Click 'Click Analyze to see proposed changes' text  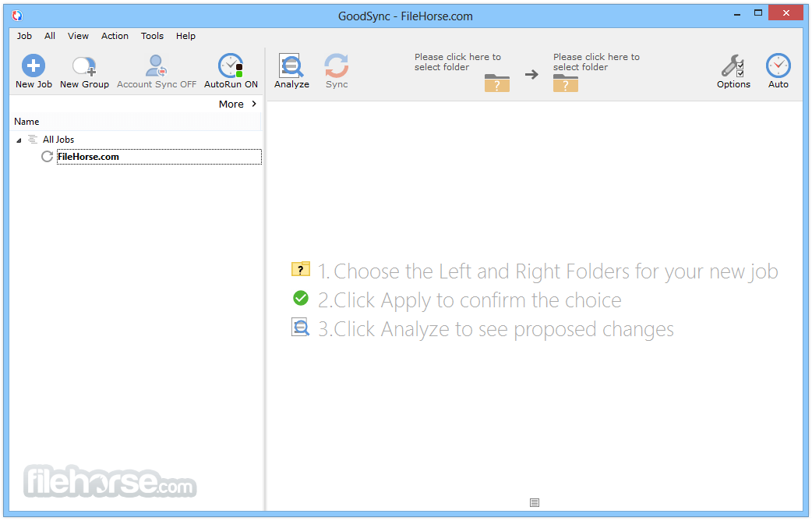click(503, 329)
